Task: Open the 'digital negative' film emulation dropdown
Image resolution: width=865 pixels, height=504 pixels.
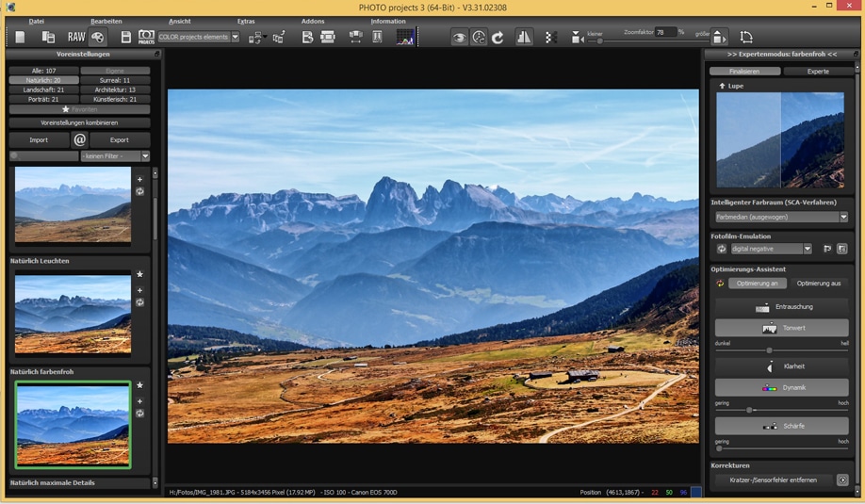Action: point(808,249)
